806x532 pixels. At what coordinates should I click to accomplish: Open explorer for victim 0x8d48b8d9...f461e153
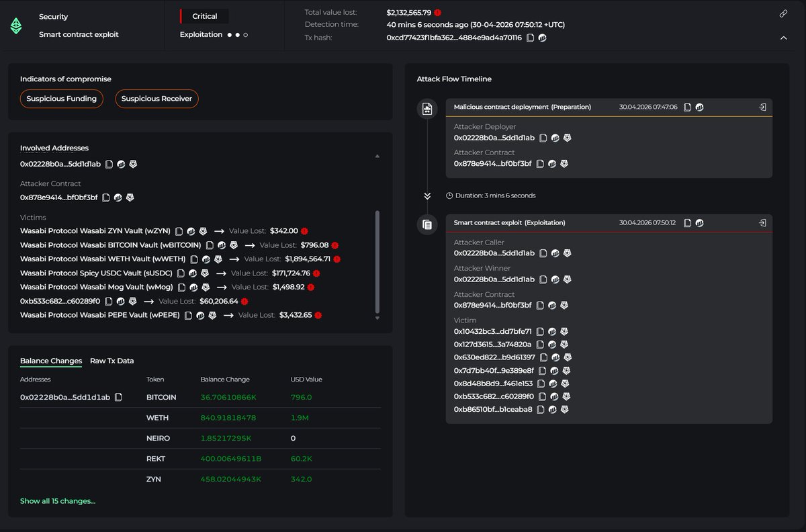(553, 384)
